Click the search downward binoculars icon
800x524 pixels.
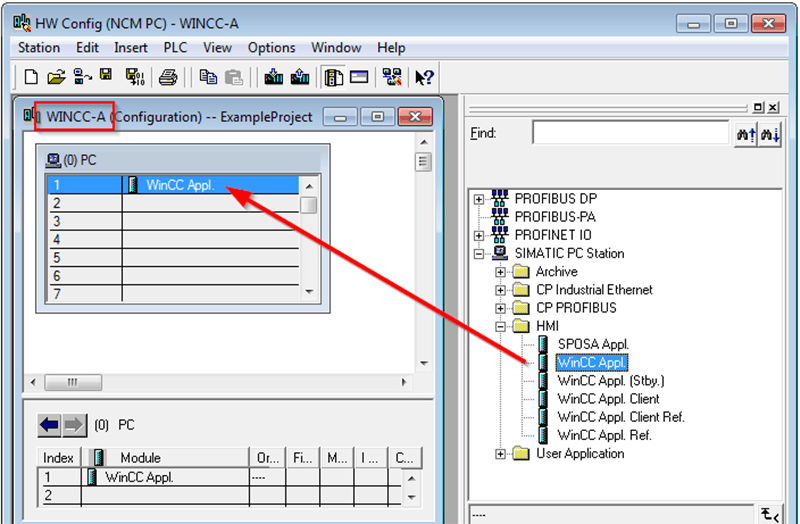coord(770,135)
